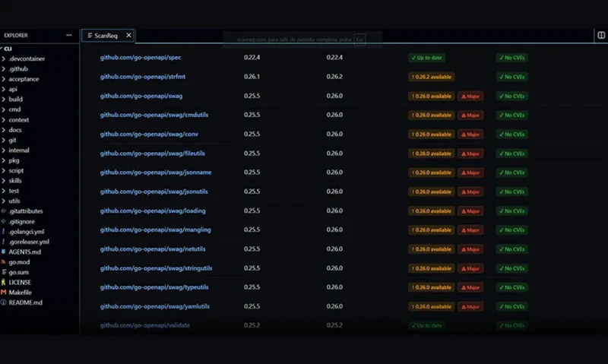Expand the git folder

click(12, 141)
